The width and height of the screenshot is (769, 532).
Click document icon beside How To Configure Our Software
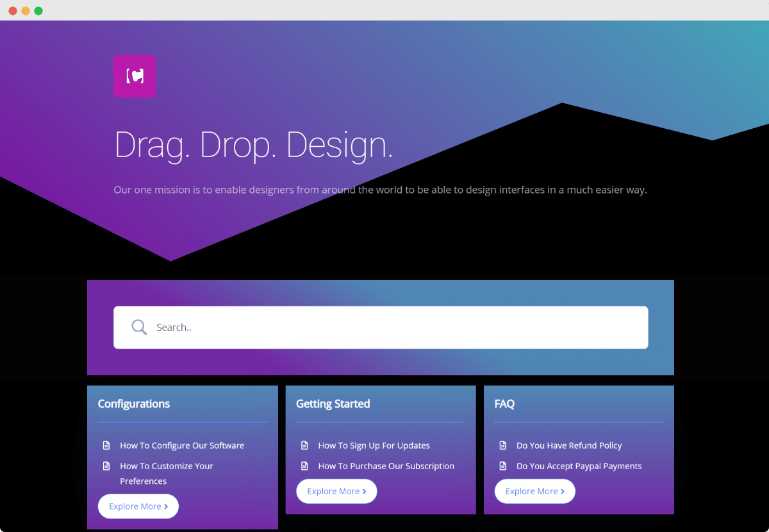pos(106,445)
